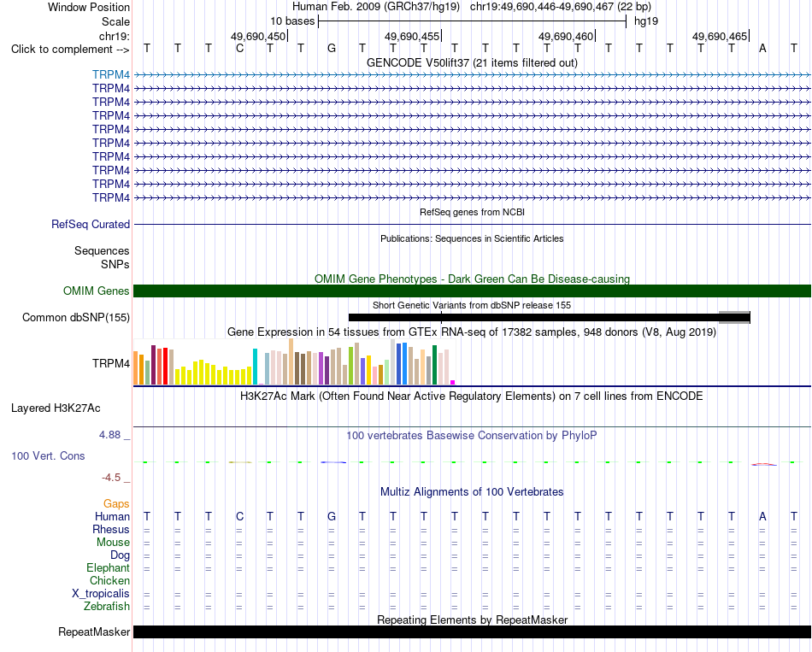Click the A base in Human alignment row
The height and width of the screenshot is (652, 812).
762,517
